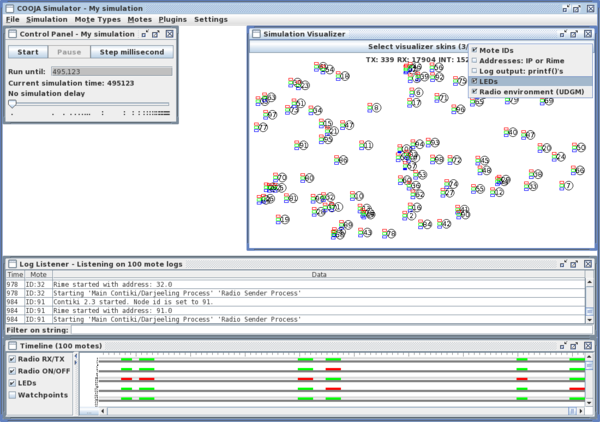
Task: Click Timeline window menu icon
Action: (x=12, y=345)
